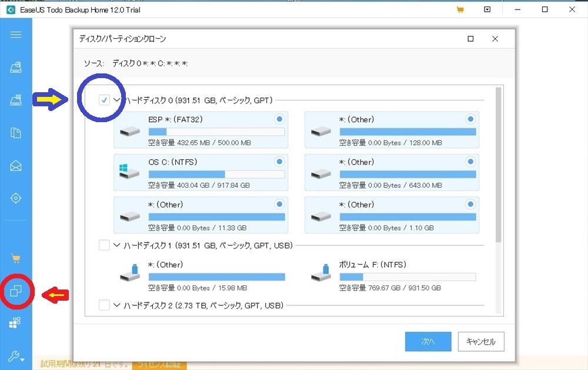
Task: Click the 'ESP *: (FAT32)' label
Action: [175, 119]
